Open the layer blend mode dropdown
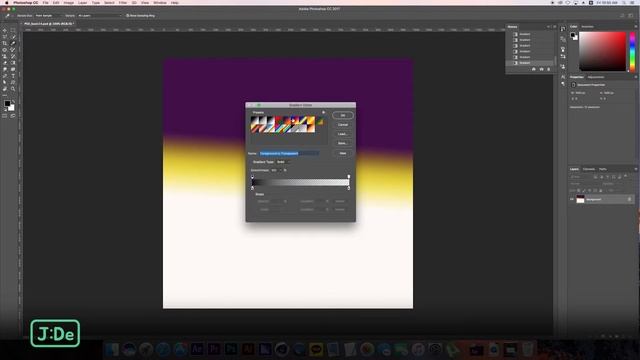Viewport: 640px width, 360px height. [x=584, y=184]
